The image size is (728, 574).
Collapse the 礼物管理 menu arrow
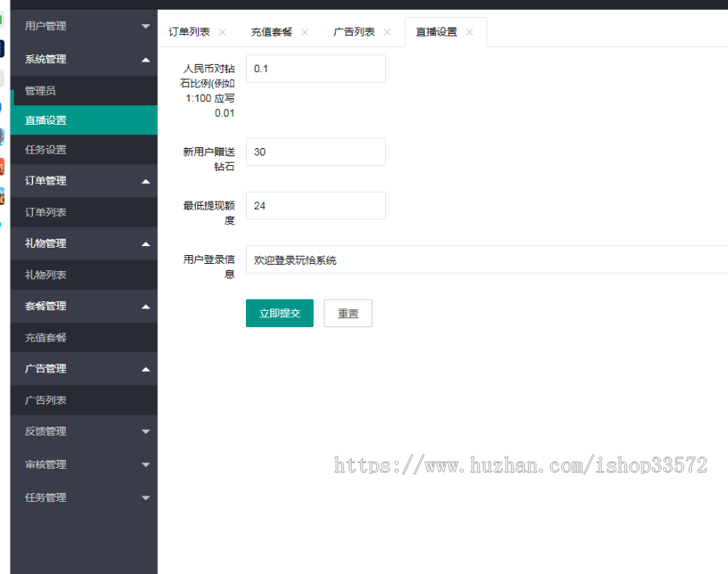coord(146,244)
